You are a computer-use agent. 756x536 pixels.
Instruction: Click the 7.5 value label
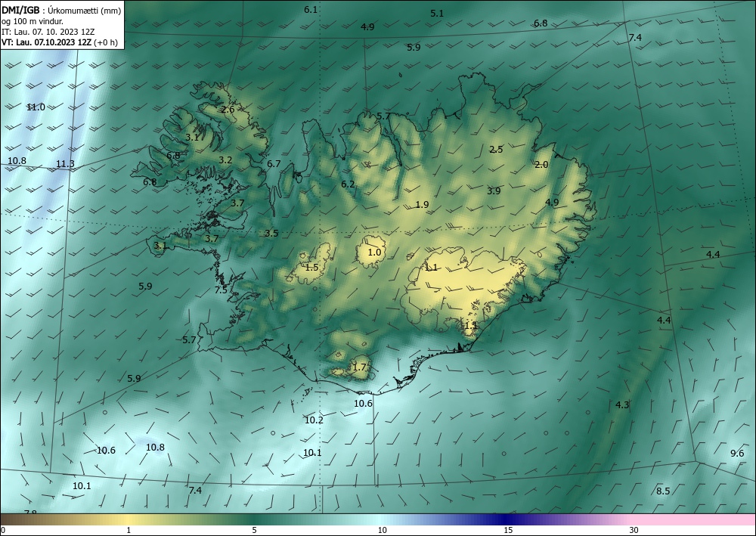(x=221, y=290)
